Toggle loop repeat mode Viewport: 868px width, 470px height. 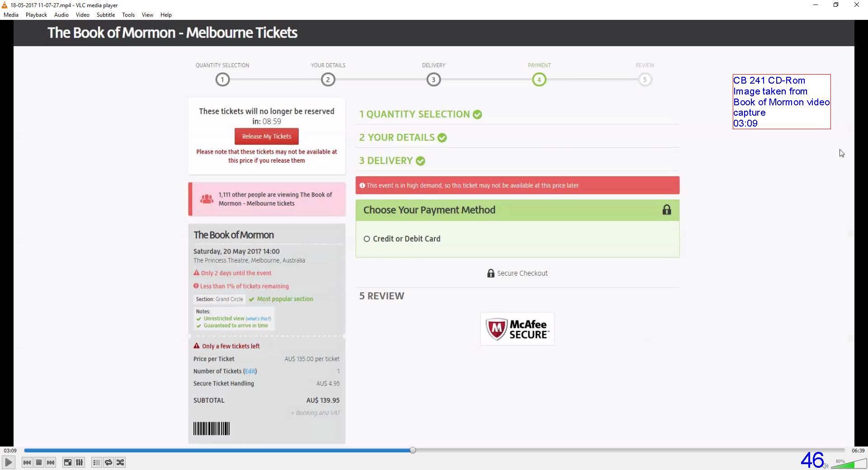pyautogui.click(x=108, y=462)
